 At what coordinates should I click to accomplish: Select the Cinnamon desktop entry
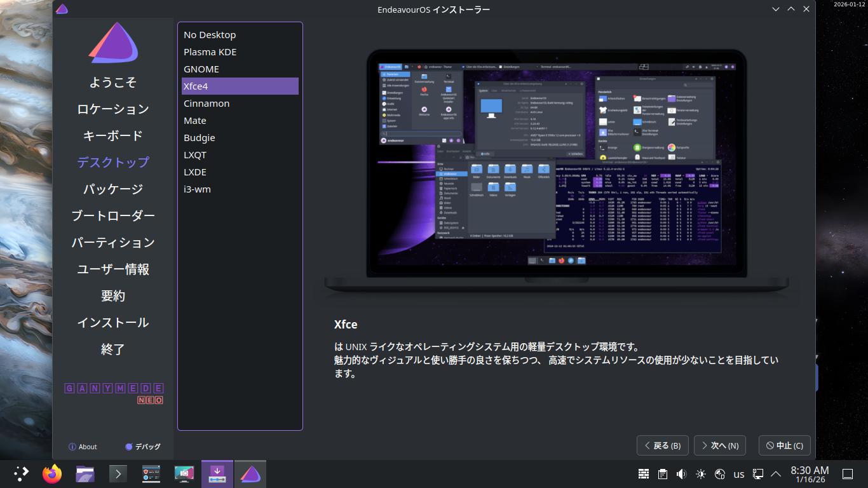(x=207, y=104)
